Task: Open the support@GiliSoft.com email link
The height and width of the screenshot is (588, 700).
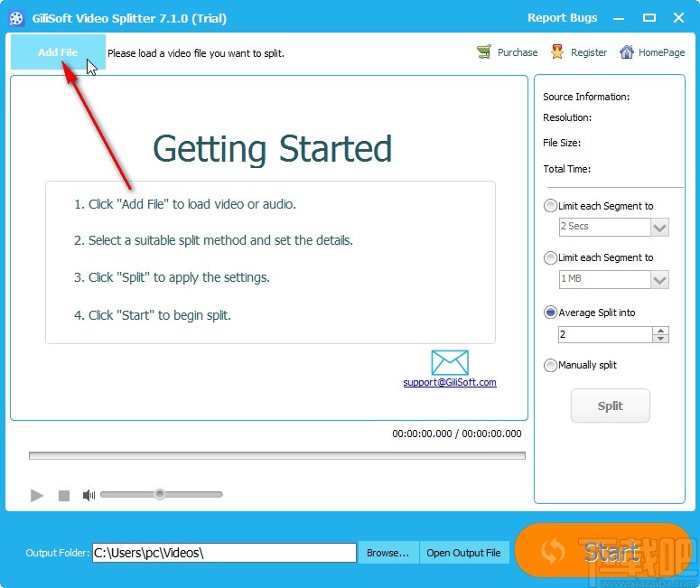Action: [x=450, y=383]
